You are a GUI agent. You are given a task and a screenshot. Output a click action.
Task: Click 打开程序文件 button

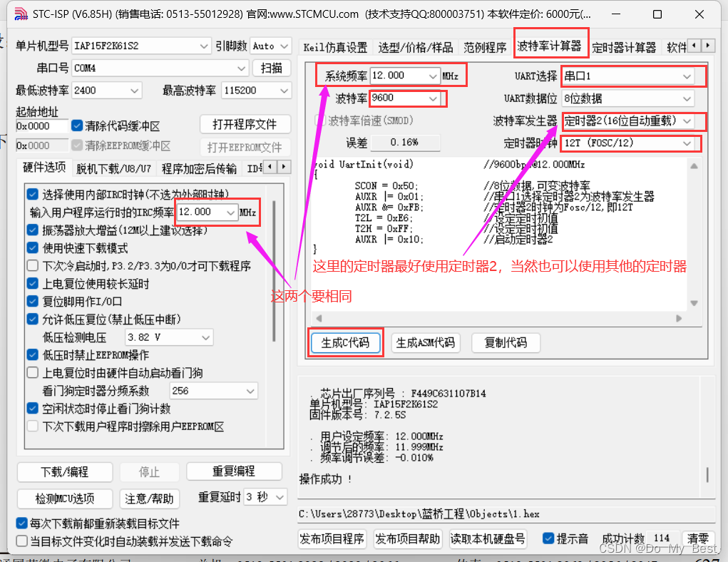(245, 125)
